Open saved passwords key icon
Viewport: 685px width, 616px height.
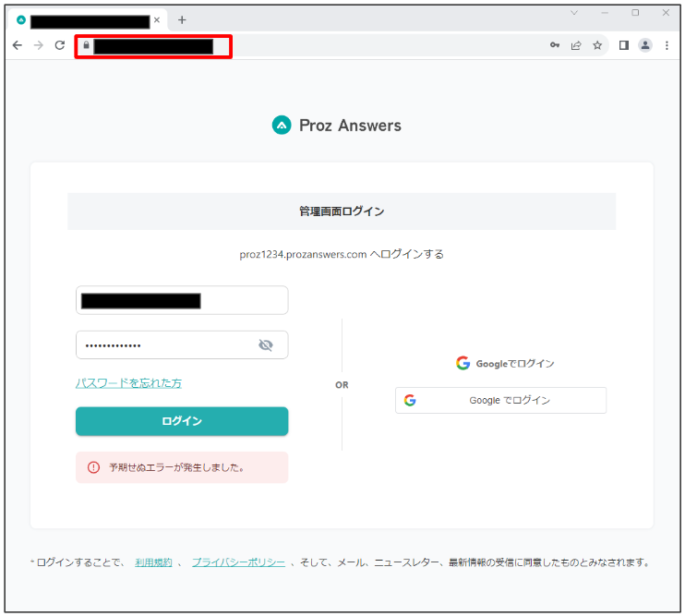[x=555, y=45]
